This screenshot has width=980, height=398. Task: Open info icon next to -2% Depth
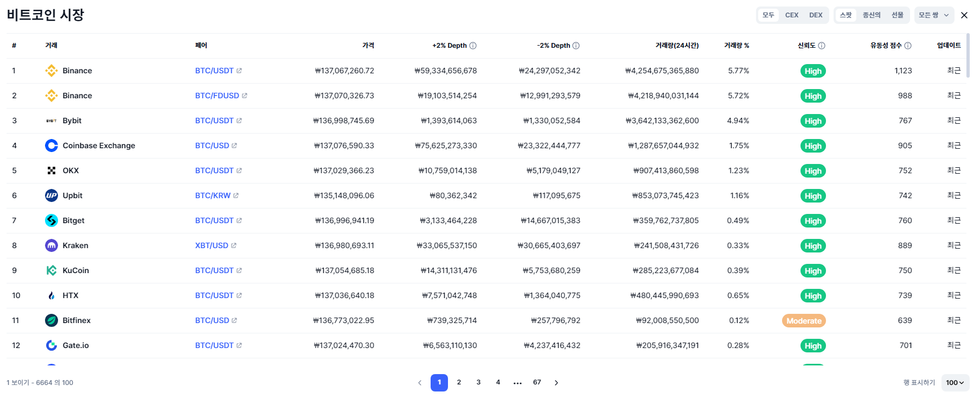pos(576,46)
